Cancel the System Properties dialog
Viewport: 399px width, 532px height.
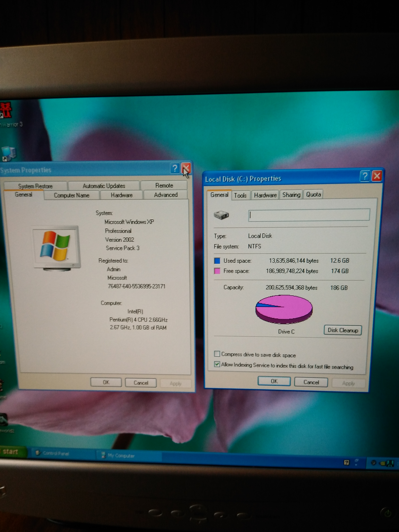pos(141,383)
